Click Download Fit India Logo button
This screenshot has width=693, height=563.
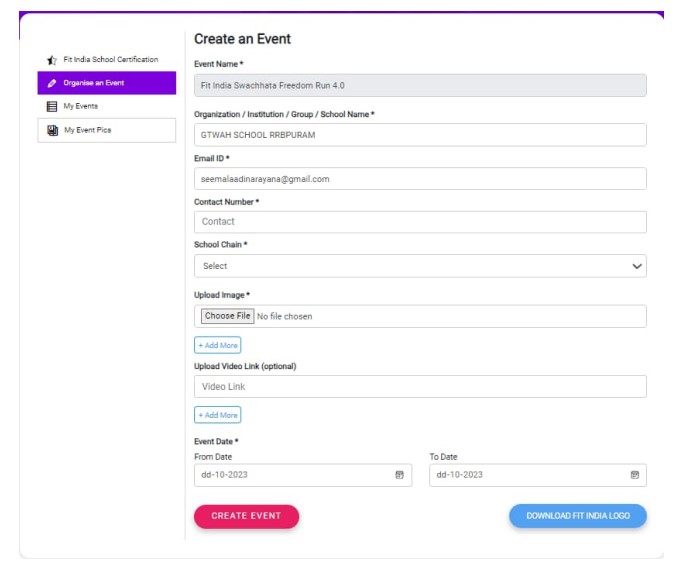click(578, 516)
